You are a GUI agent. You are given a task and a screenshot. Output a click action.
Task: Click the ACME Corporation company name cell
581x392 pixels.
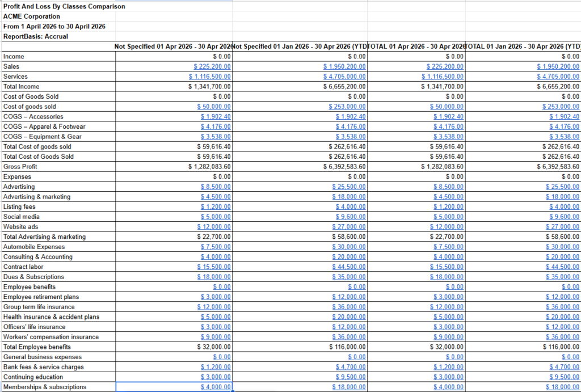click(31, 16)
